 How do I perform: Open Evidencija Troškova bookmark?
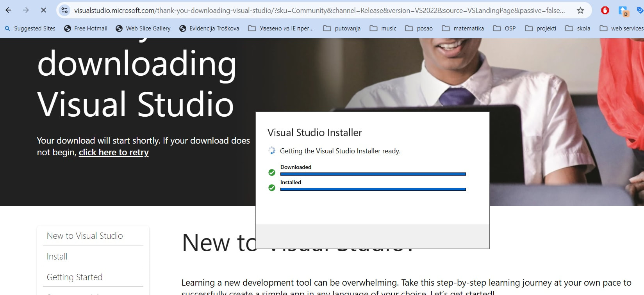[209, 28]
